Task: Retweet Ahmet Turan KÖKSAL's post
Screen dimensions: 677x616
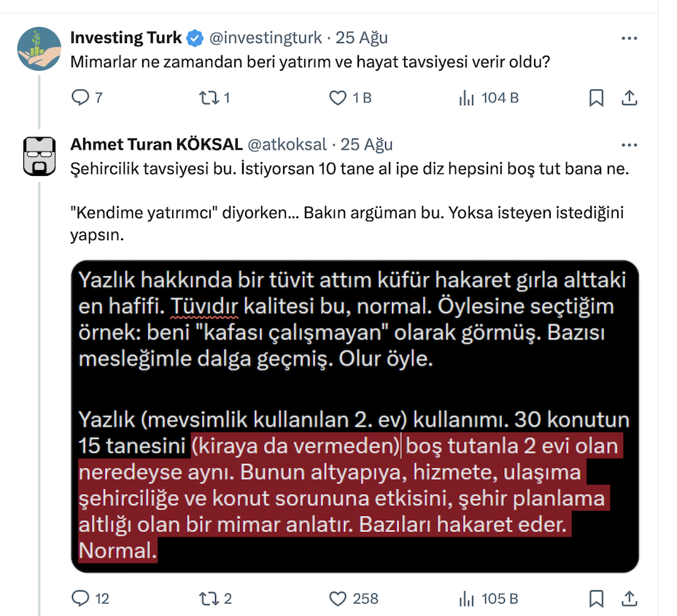Action: click(x=209, y=598)
